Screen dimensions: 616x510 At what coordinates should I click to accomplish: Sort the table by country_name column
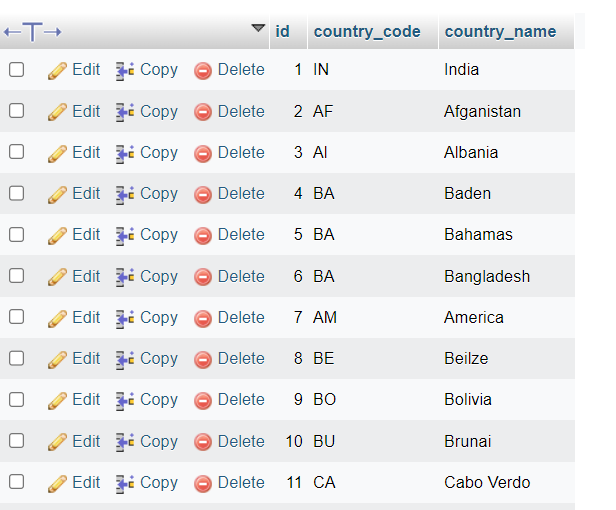click(500, 32)
